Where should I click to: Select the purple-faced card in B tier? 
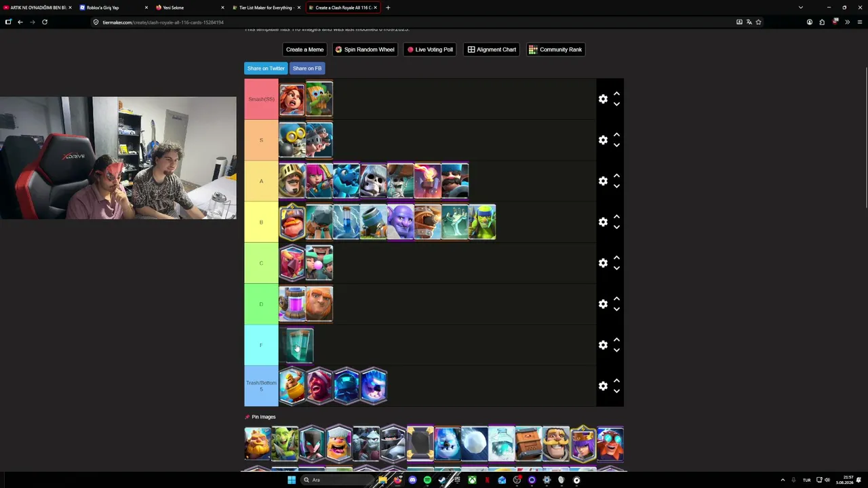(401, 222)
